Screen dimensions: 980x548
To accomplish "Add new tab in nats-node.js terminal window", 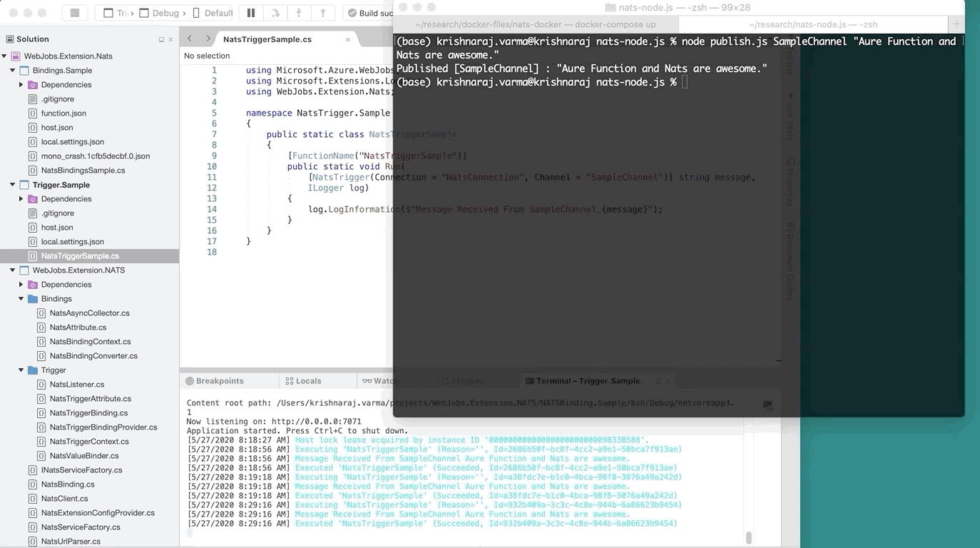I will point(956,24).
